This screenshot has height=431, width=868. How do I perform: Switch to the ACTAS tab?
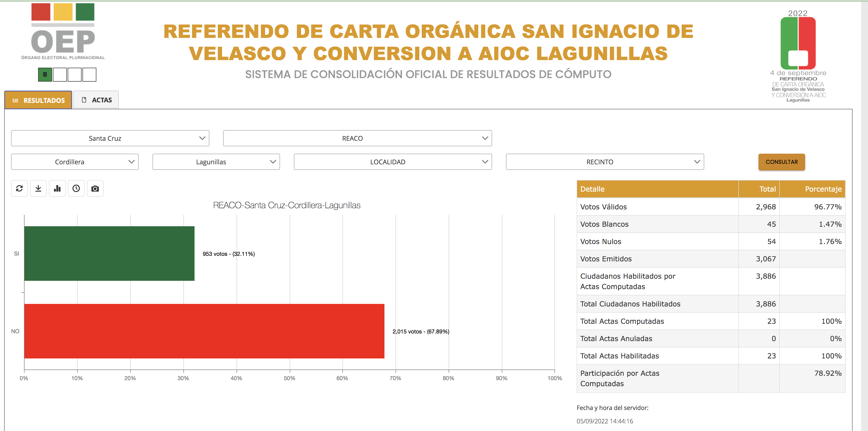(96, 99)
